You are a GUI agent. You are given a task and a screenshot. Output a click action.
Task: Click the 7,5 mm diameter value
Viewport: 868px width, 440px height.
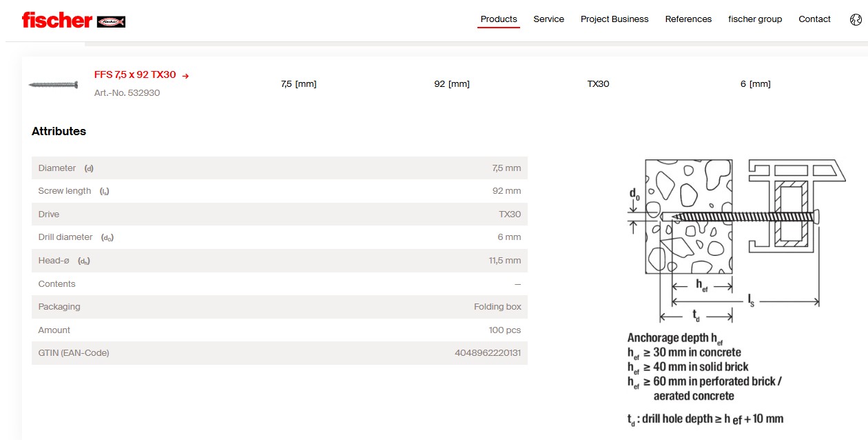(x=506, y=168)
